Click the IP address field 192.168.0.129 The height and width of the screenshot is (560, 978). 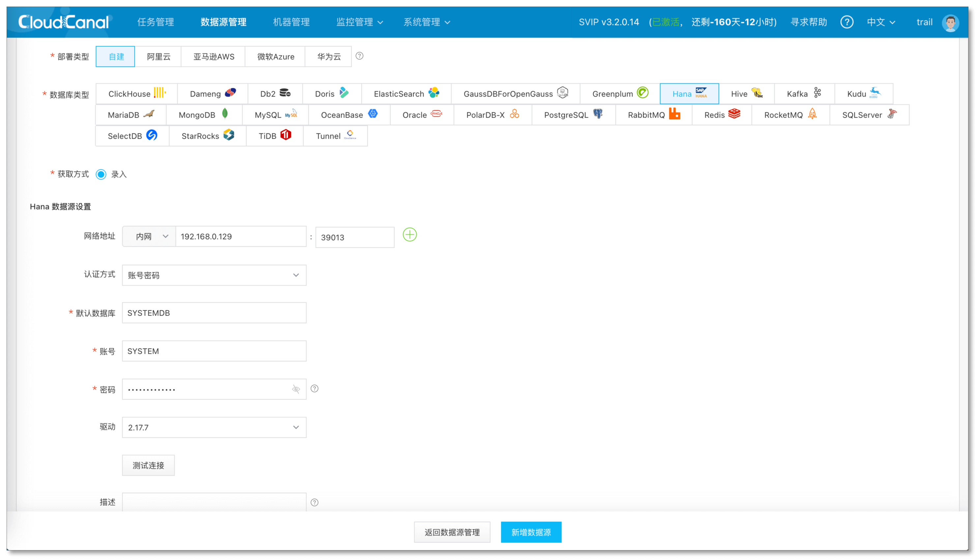[241, 237]
